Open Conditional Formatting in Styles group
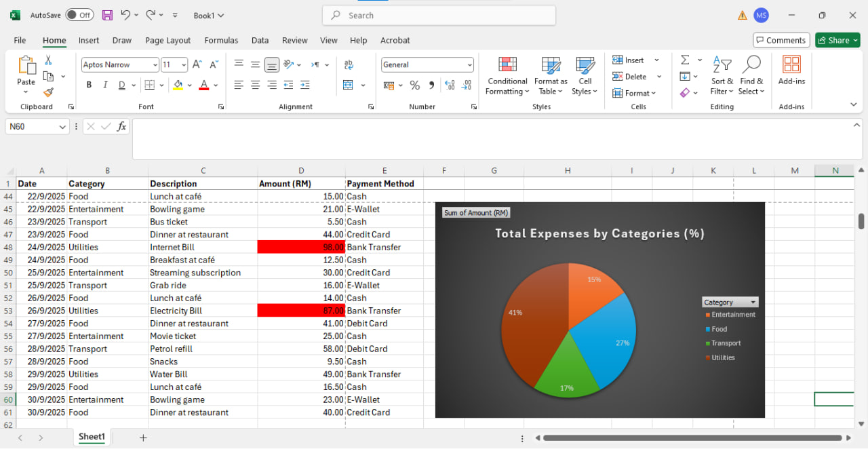 (507, 76)
